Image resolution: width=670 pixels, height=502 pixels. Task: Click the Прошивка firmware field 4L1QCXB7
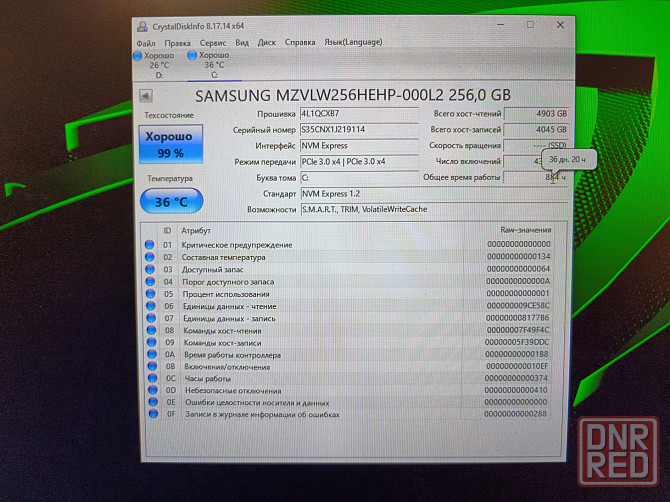click(359, 114)
